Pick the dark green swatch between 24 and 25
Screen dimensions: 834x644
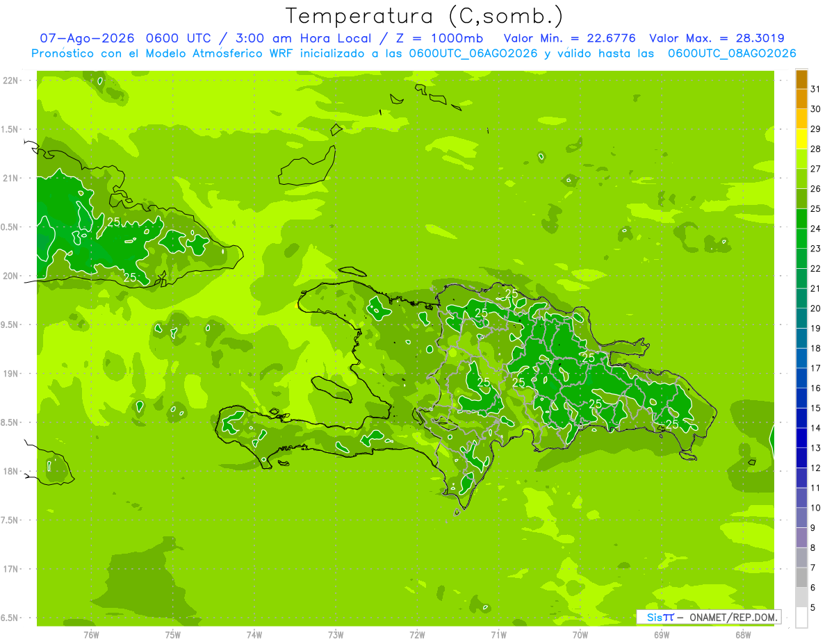tap(801, 219)
